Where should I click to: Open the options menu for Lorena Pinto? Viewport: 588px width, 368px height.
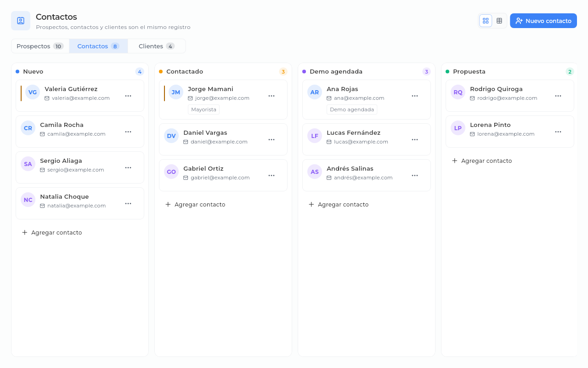pos(558,132)
